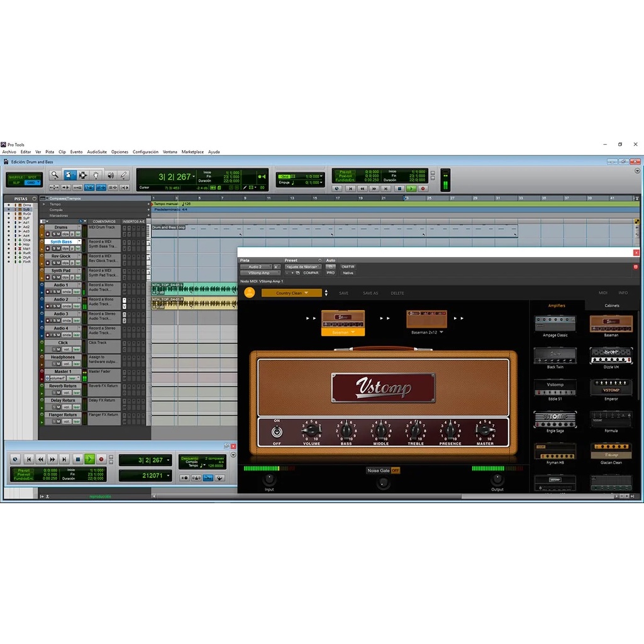The width and height of the screenshot is (644, 644).
Task: Record-enable the Drums track
Action: pyautogui.click(x=48, y=234)
